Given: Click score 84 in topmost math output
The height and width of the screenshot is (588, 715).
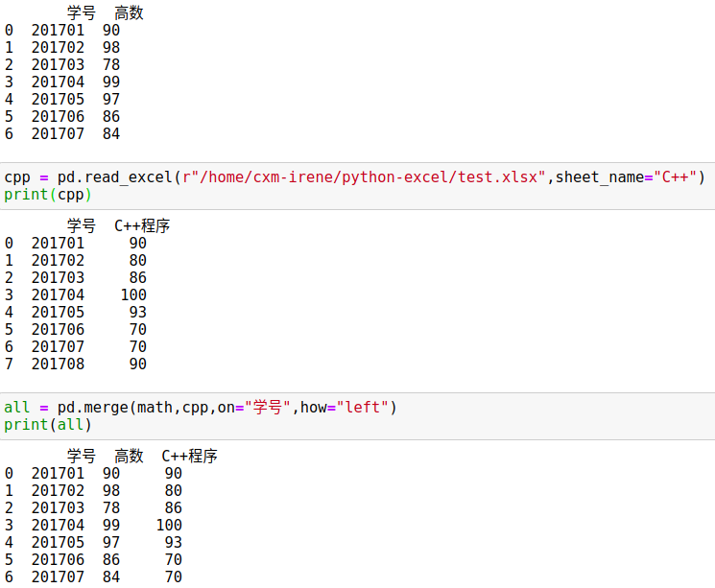Looking at the screenshot, I should pyautogui.click(x=111, y=134).
